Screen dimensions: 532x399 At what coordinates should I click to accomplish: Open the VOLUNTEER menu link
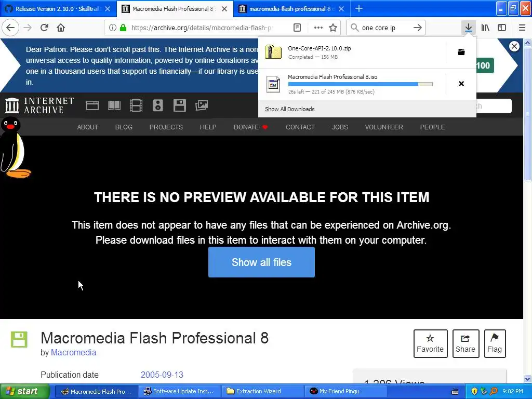384,127
